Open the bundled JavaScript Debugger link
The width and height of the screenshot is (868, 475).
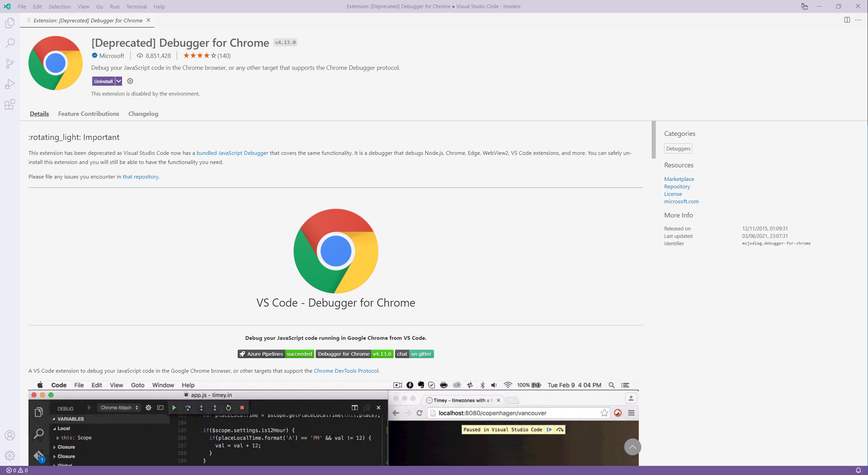point(232,153)
